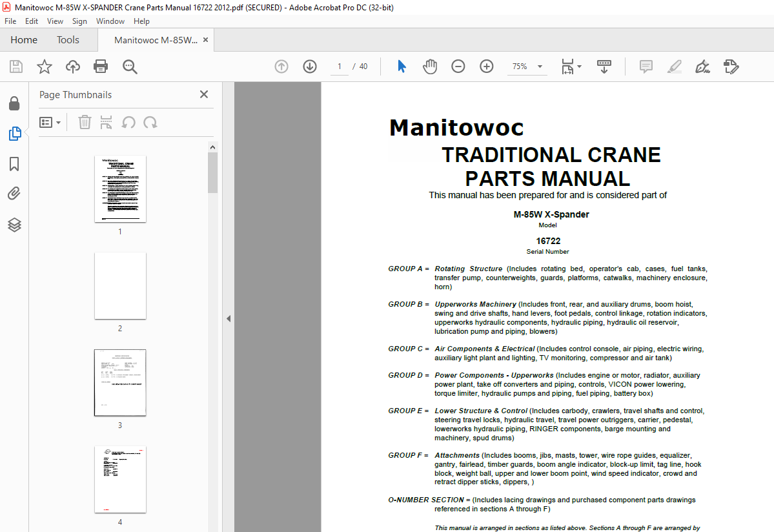Screen dimensions: 774x532
Task: Switch to the Home tab
Action: (24, 40)
